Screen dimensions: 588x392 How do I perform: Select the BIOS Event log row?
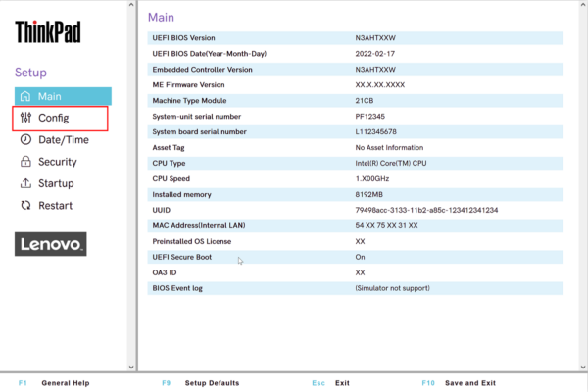click(x=354, y=289)
